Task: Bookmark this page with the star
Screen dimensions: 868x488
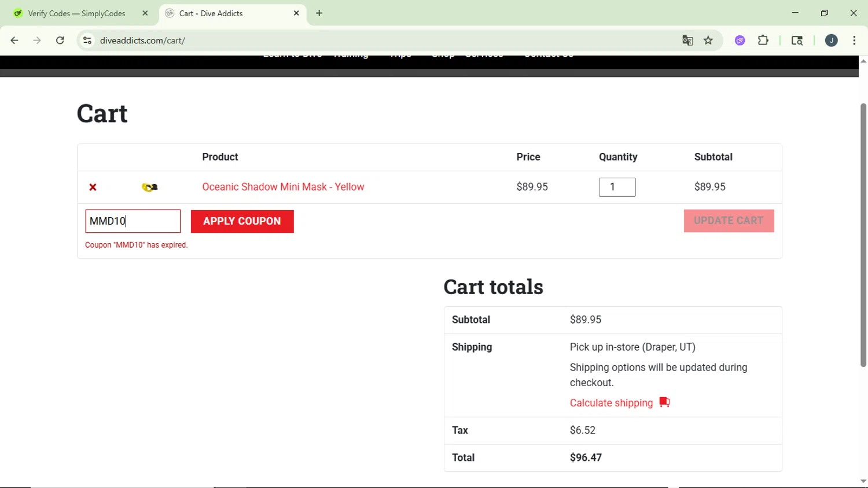Action: (x=708, y=41)
